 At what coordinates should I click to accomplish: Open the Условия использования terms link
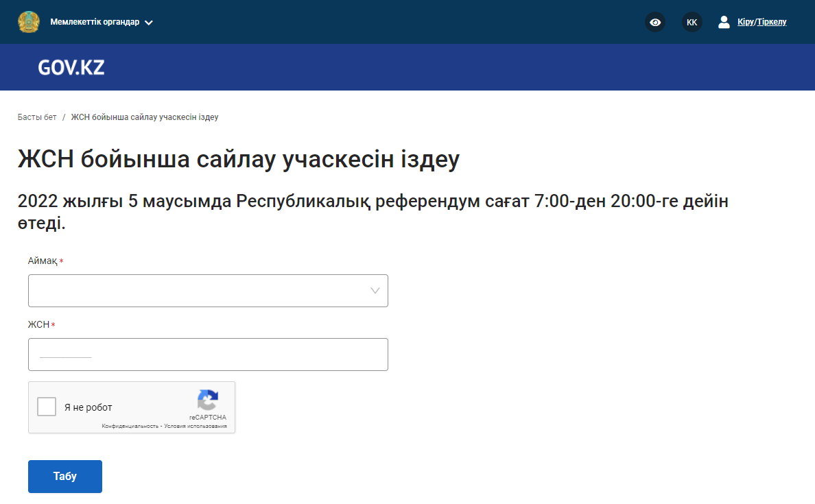tap(196, 426)
